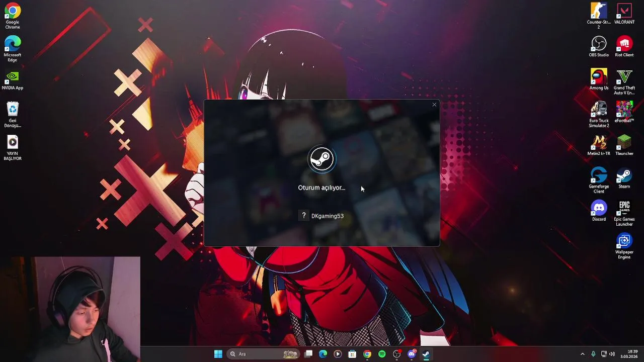The width and height of the screenshot is (644, 362).
Task: Click the taskbar search box 'Ara'
Action: tap(263, 354)
